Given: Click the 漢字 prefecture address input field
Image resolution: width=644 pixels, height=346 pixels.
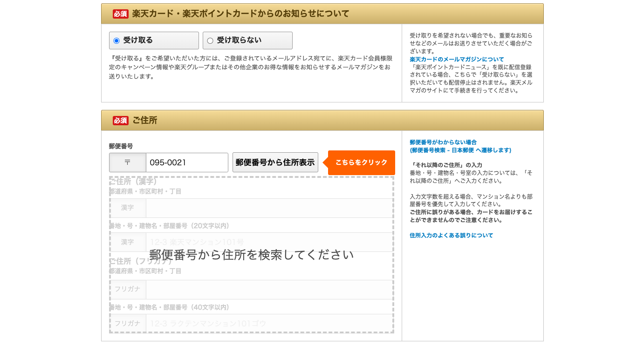Looking at the screenshot, I should coord(268,208).
